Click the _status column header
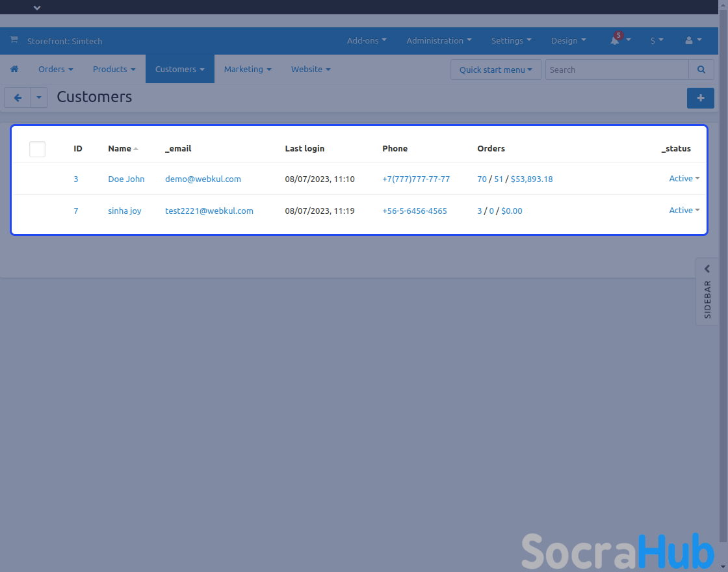 (x=676, y=149)
